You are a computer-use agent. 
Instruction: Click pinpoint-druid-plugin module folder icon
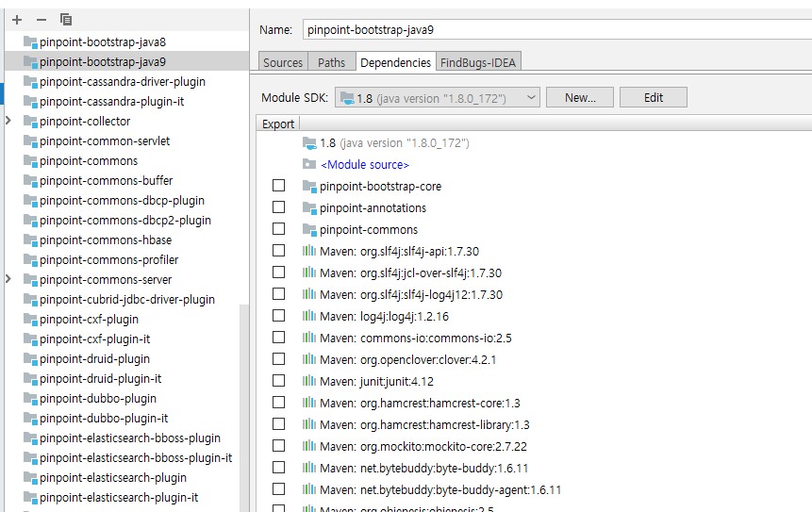[x=30, y=358]
